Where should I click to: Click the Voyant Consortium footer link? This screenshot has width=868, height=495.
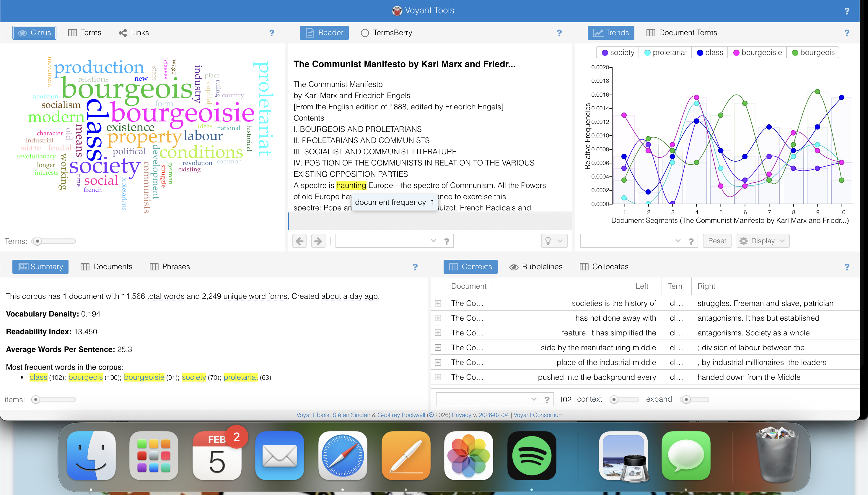tap(538, 415)
